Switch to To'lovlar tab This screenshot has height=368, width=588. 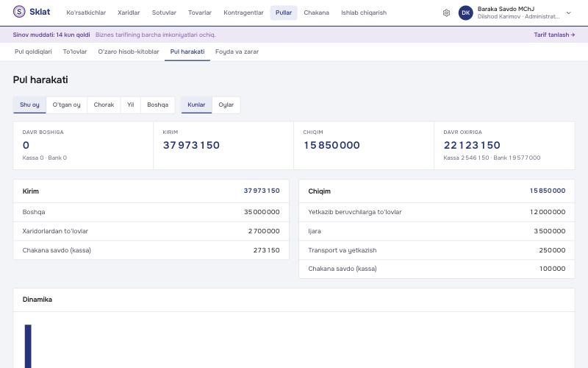[75, 52]
